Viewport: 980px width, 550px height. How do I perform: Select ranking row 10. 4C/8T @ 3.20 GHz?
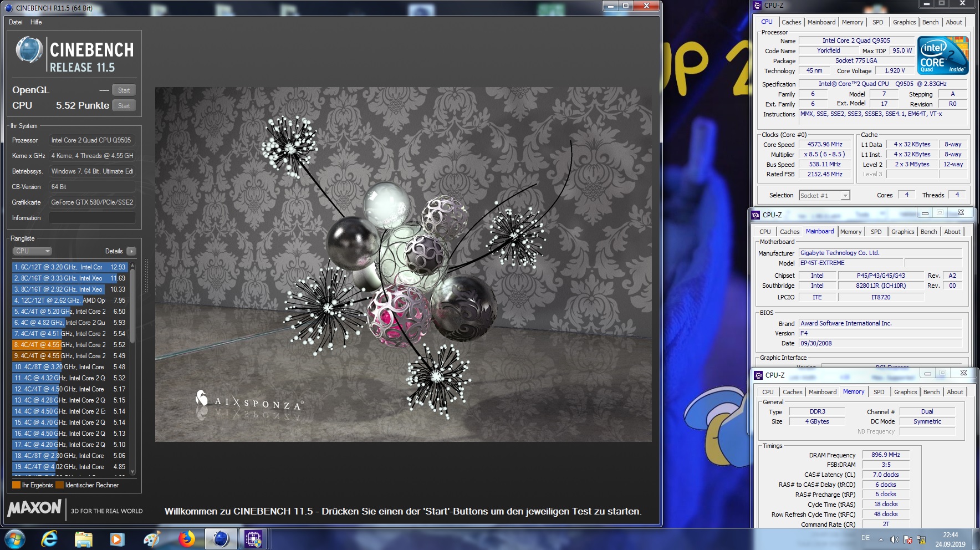coord(70,367)
